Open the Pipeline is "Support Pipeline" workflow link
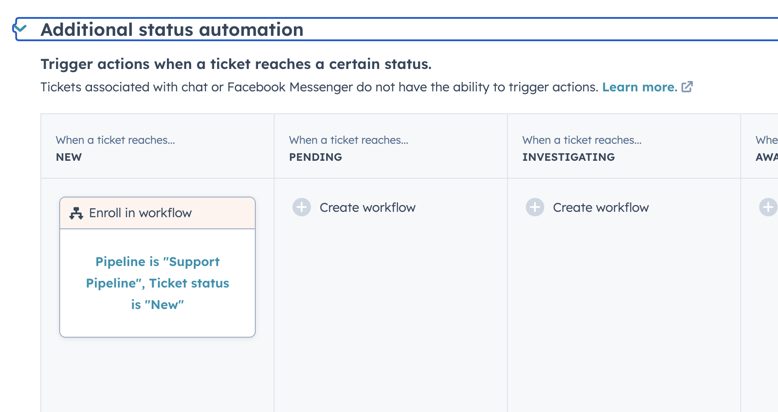This screenshot has height=412, width=778. click(157, 283)
